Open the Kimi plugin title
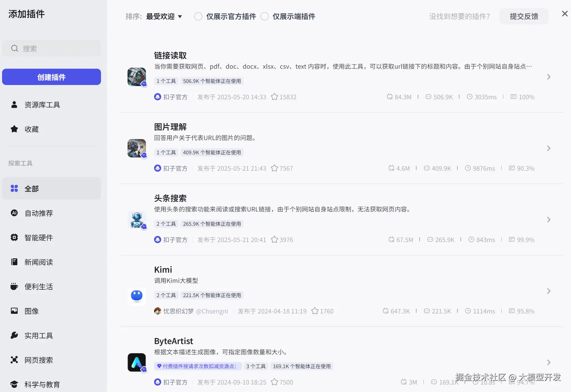This screenshot has height=392, width=571. click(x=163, y=270)
